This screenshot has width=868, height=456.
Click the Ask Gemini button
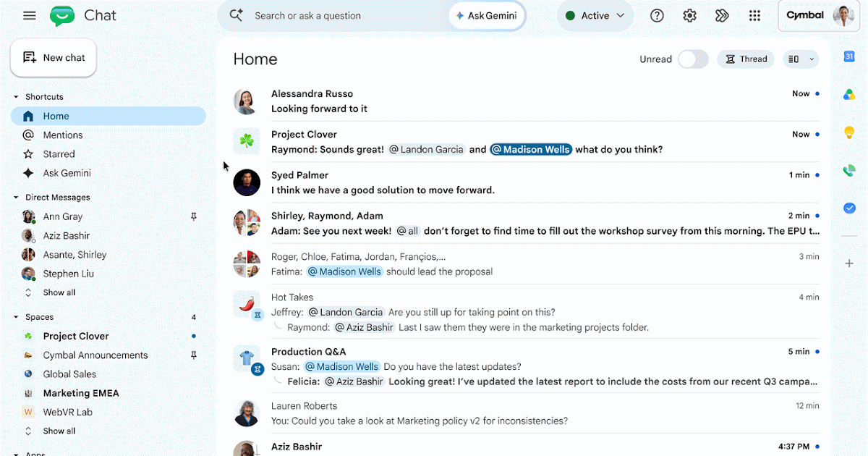[486, 15]
